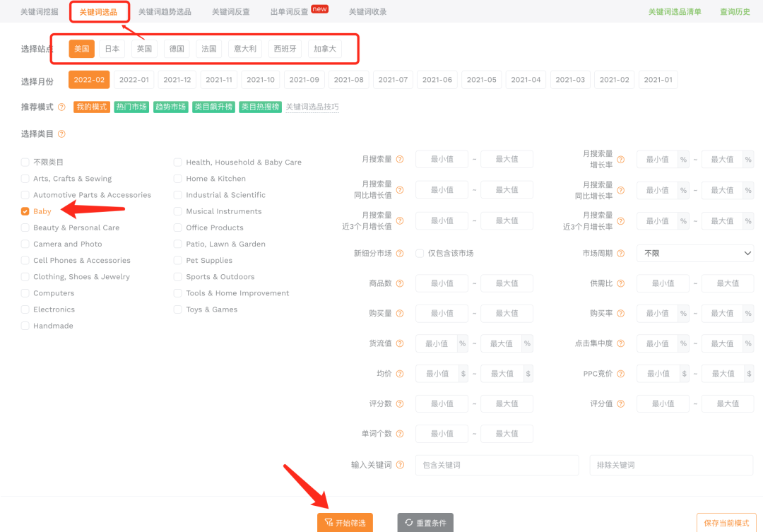Click the 评分数 help icon
763x532 pixels.
tap(401, 403)
